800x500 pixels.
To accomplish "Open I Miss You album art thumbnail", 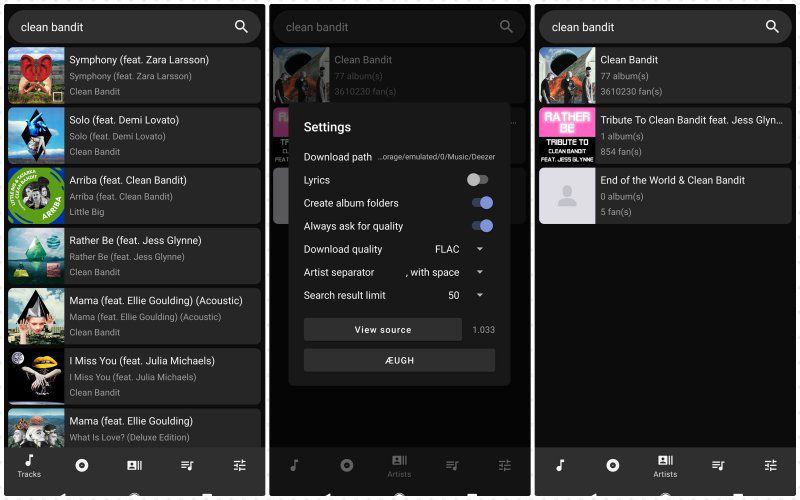I will [36, 377].
